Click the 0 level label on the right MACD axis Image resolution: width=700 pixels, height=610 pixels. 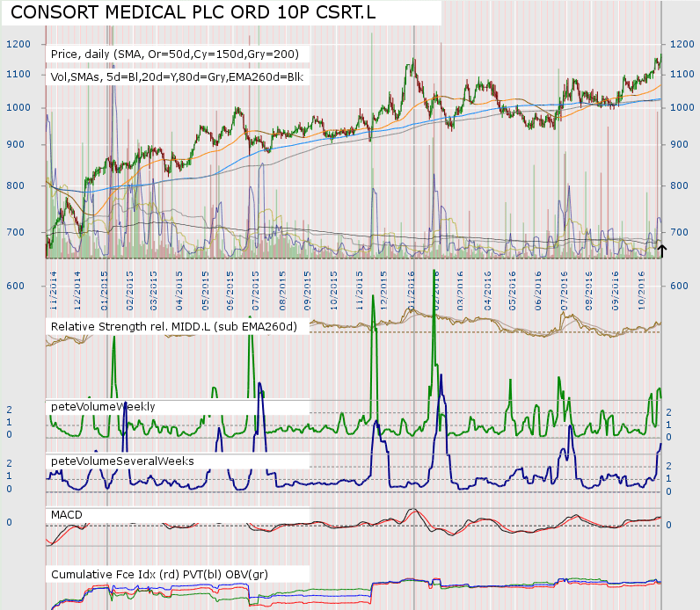click(x=668, y=526)
